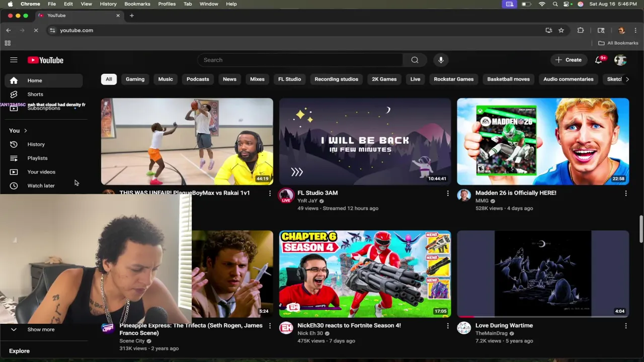Select the FL Studio filter chip

pyautogui.click(x=290, y=79)
